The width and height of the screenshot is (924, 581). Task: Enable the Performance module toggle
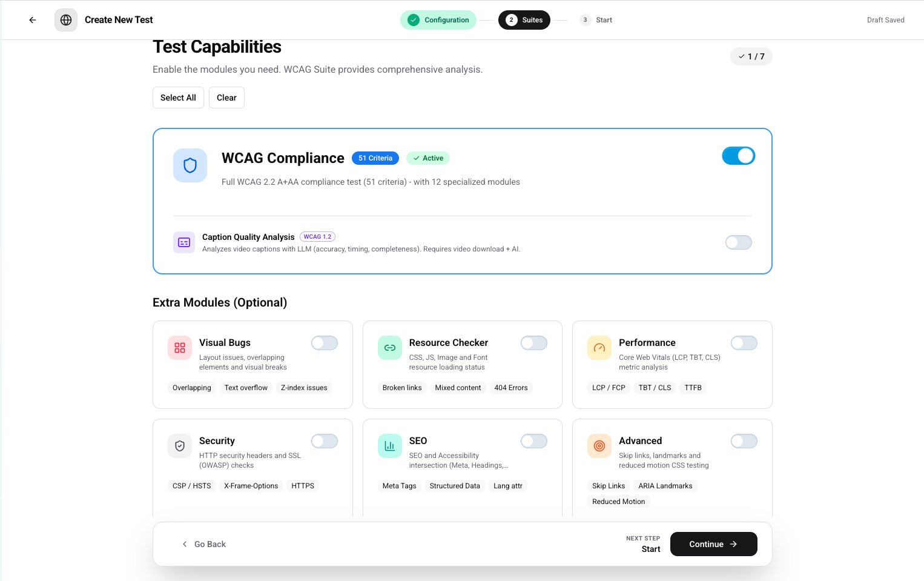click(744, 343)
